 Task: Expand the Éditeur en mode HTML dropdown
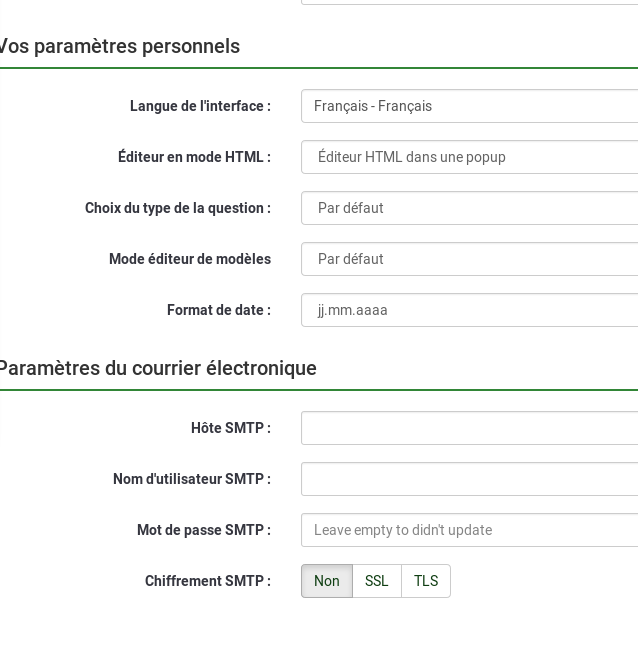tap(469, 157)
